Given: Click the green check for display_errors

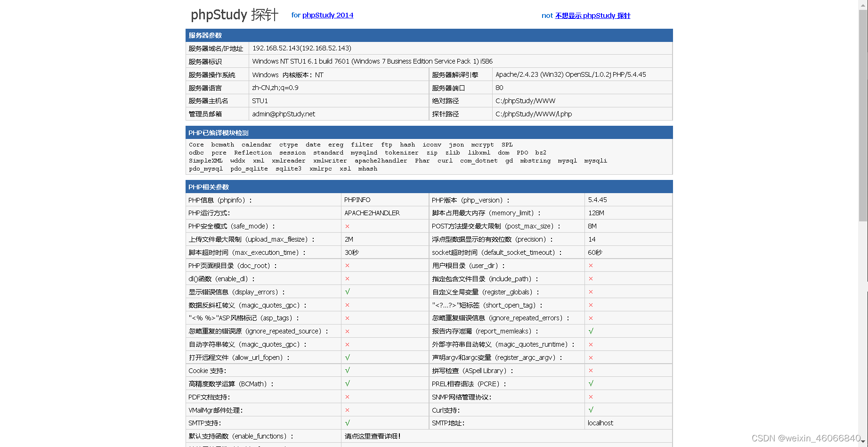Looking at the screenshot, I should click(x=348, y=292).
